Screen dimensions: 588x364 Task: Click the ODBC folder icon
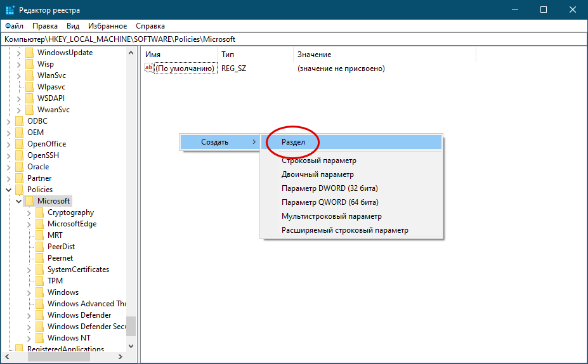19,121
